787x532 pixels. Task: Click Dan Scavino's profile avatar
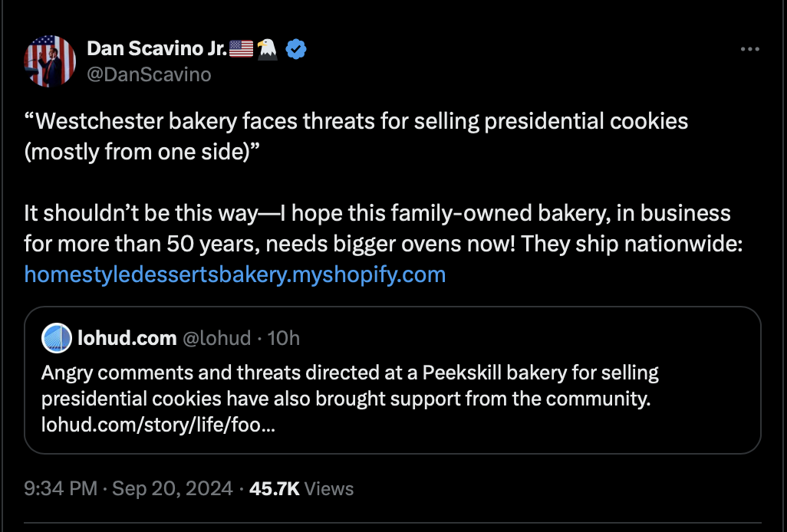(50, 61)
